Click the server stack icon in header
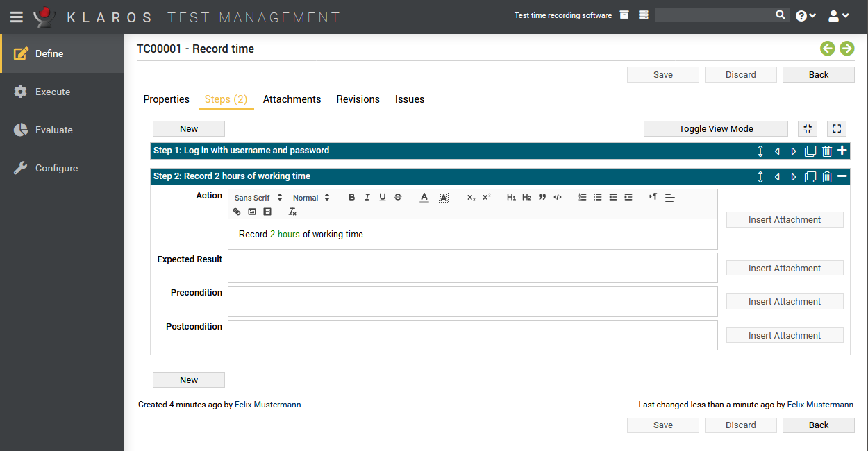This screenshot has width=868, height=451. 644,15
